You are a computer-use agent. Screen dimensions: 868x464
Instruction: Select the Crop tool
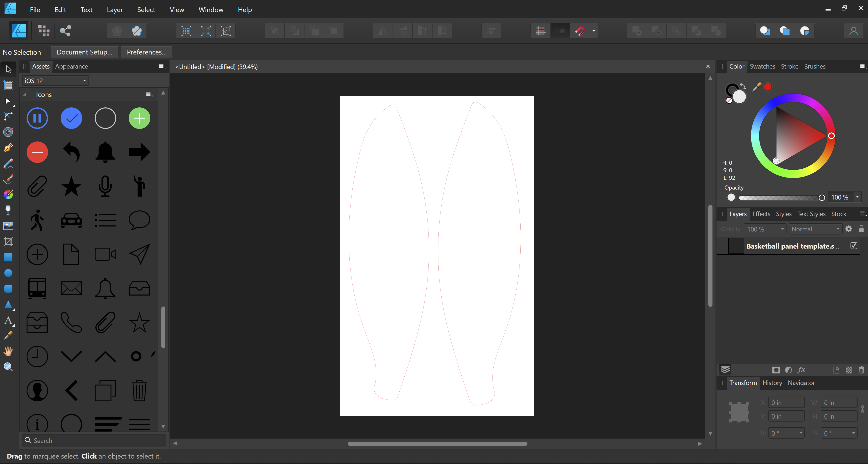[8, 242]
